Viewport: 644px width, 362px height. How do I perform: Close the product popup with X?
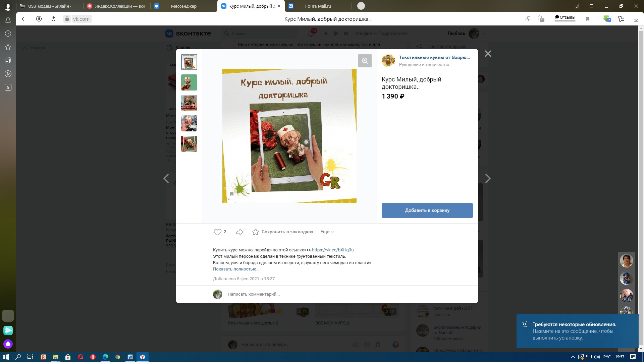pyautogui.click(x=488, y=54)
